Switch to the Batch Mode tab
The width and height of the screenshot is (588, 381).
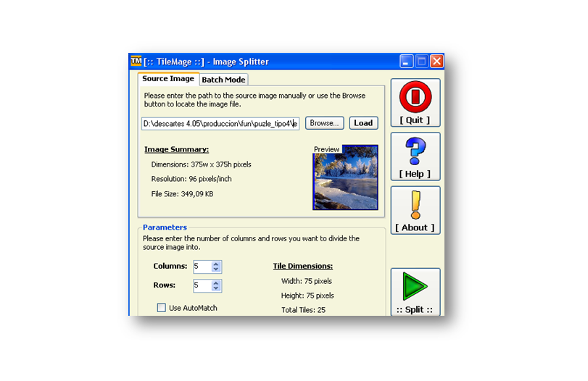click(x=223, y=80)
